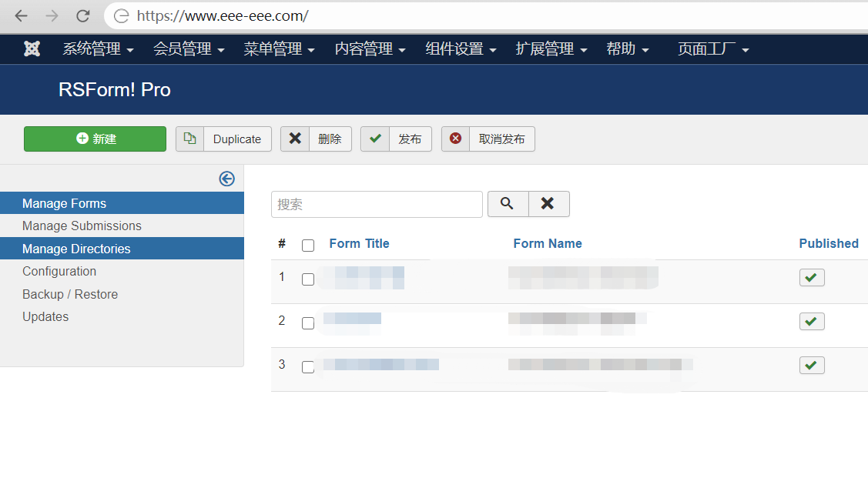This screenshot has height=488, width=868.
Task: Toggle published status of form 1
Action: pos(811,277)
